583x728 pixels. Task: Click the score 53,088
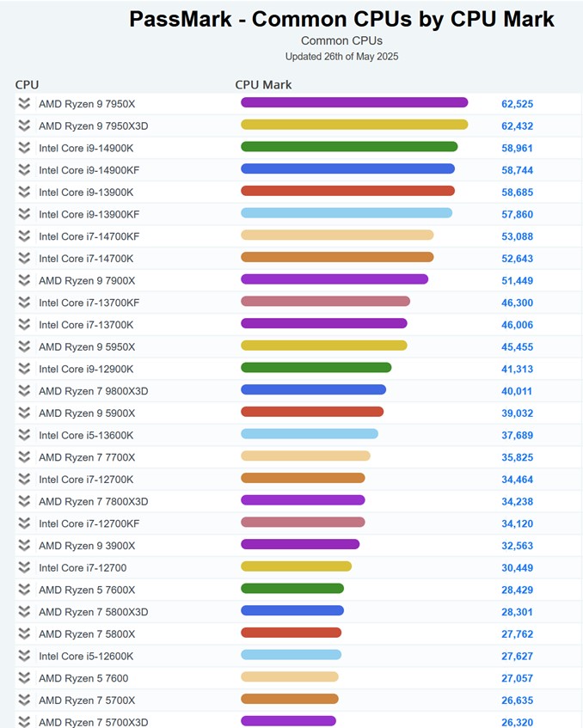point(517,236)
